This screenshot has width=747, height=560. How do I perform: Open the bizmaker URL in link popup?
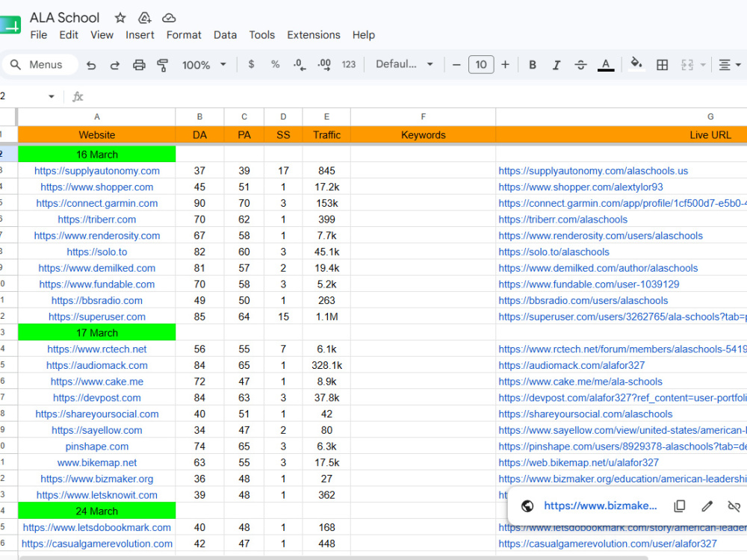pos(601,505)
